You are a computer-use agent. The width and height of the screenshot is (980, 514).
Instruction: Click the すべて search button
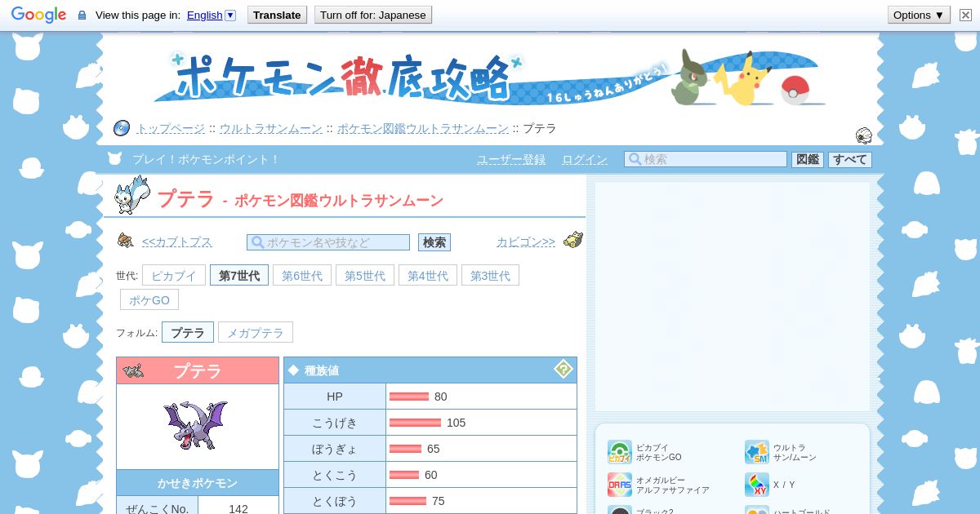[850, 159]
